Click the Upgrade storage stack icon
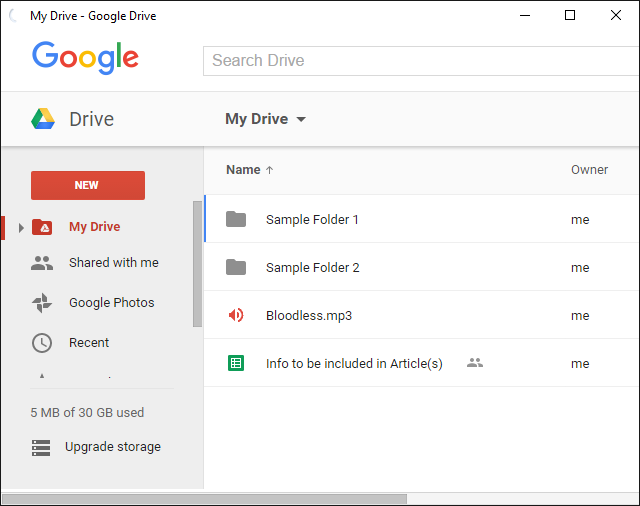640x506 pixels. [x=41, y=448]
